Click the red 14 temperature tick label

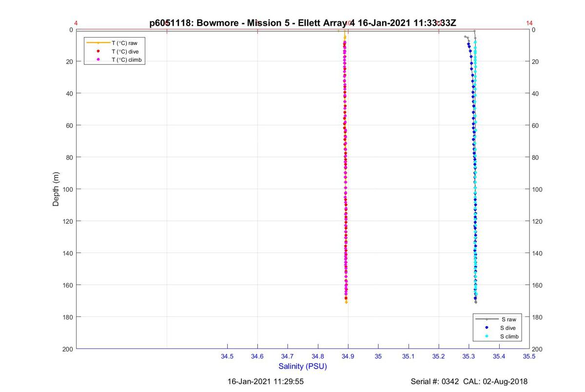coord(529,23)
